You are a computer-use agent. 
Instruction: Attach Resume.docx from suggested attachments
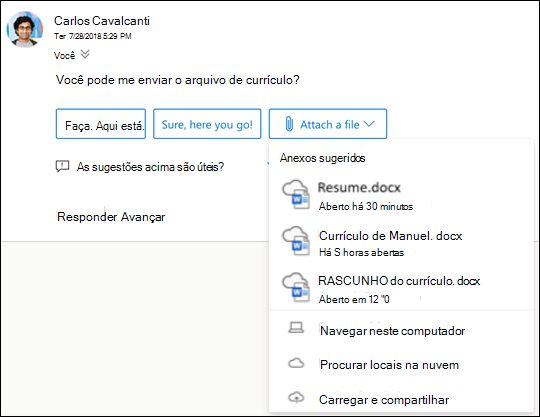click(401, 195)
